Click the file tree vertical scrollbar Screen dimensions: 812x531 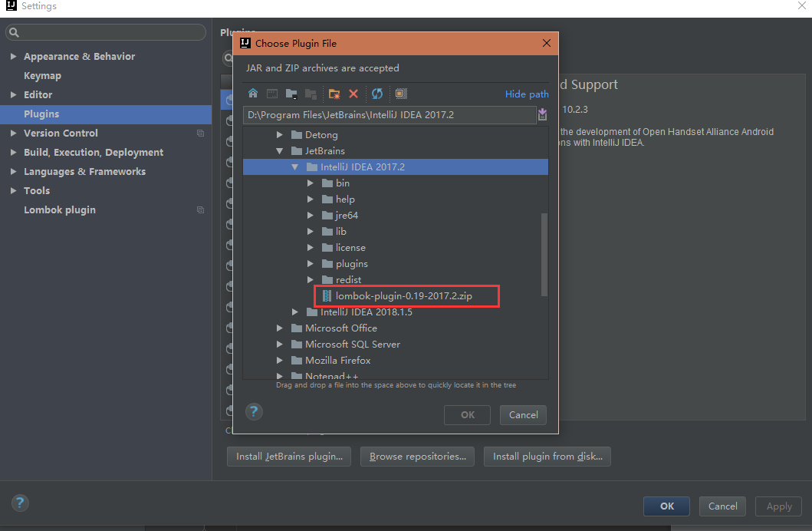pyautogui.click(x=544, y=254)
